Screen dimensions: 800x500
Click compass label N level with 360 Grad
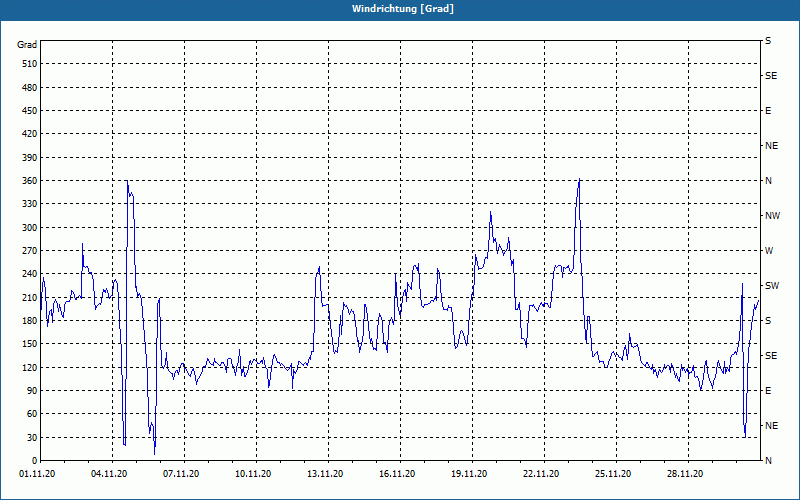tap(768, 181)
